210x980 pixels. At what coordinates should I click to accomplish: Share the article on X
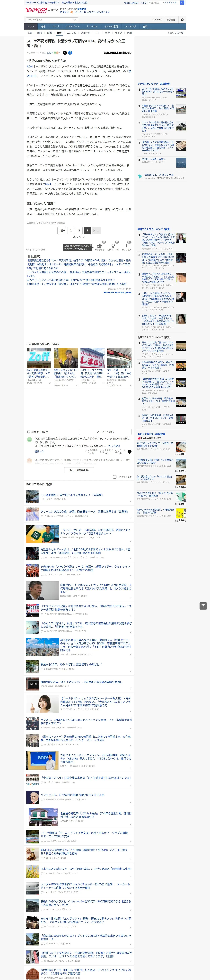pos(65,53)
